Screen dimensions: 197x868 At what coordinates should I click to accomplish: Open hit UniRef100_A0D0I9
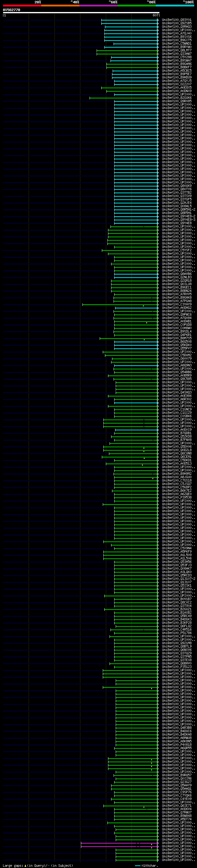(x=176, y=430)
